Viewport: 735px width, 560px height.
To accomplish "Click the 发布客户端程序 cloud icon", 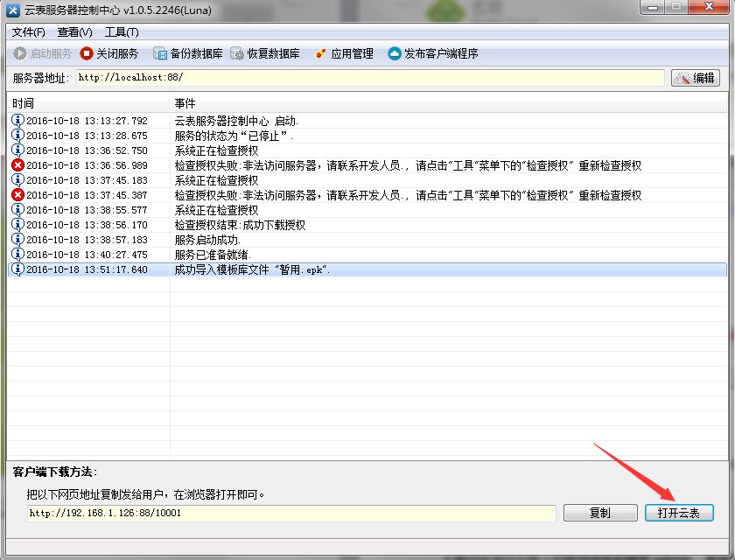I will [x=395, y=53].
